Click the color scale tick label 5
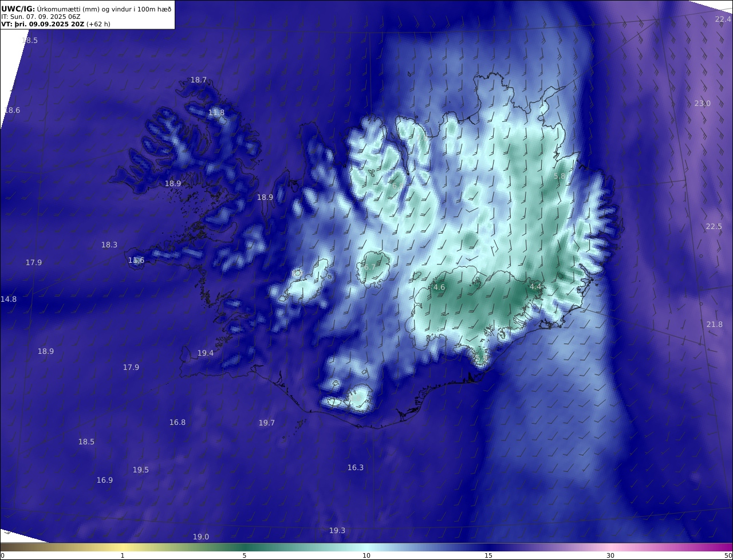 pos(245,555)
